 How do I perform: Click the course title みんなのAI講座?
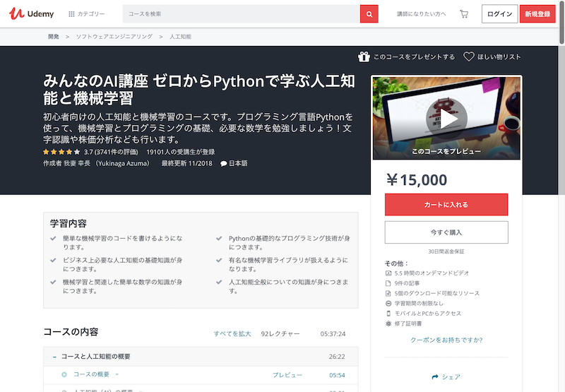pos(199,90)
